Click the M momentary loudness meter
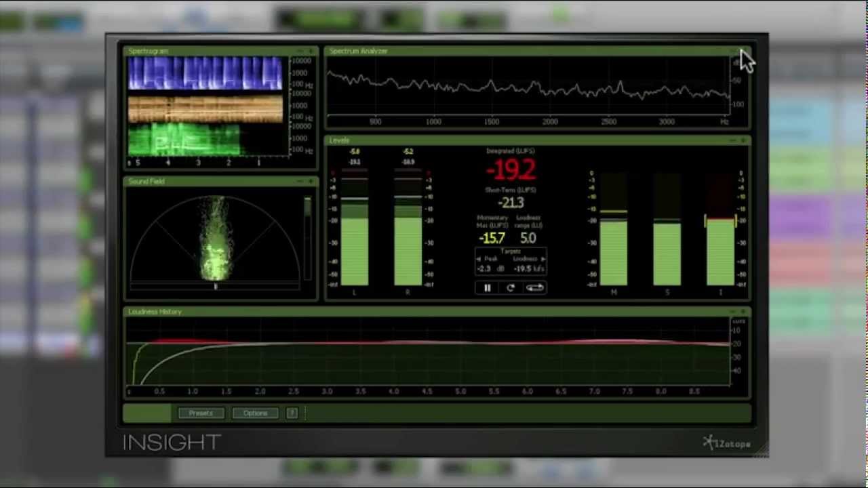868x488 pixels. 613,228
